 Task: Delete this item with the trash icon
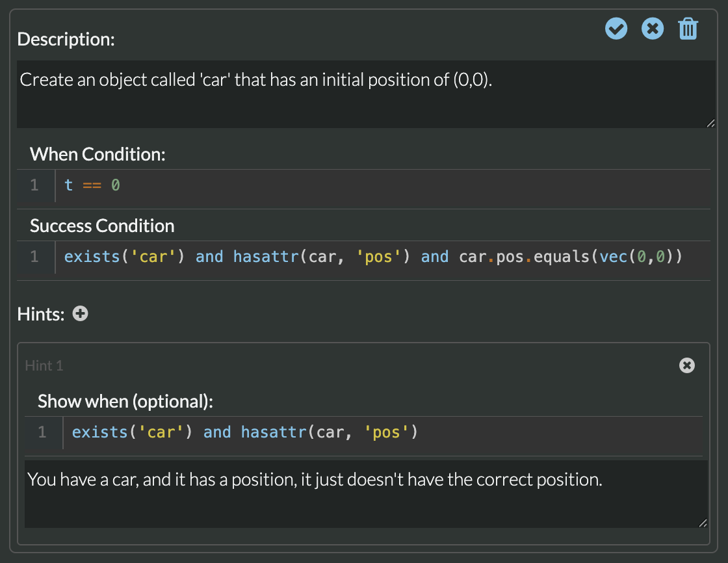pyautogui.click(x=688, y=29)
